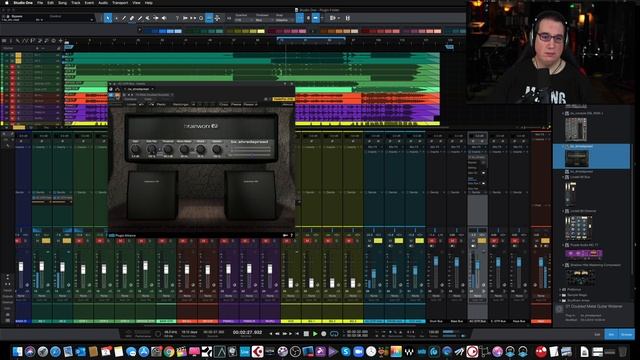Open the Edit view button
Image resolution: width=640 pixels, height=360 pixels.
pos(597,334)
